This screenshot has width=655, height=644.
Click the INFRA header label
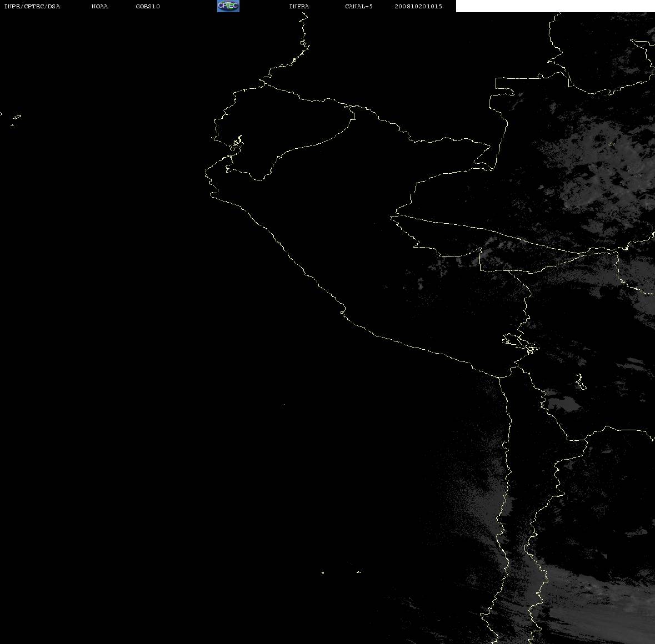coord(299,6)
